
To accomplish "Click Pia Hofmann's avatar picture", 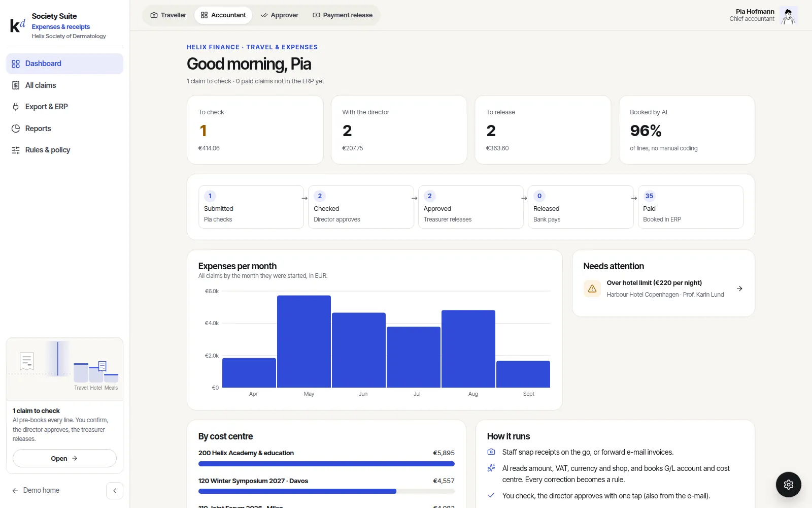I will (788, 15).
